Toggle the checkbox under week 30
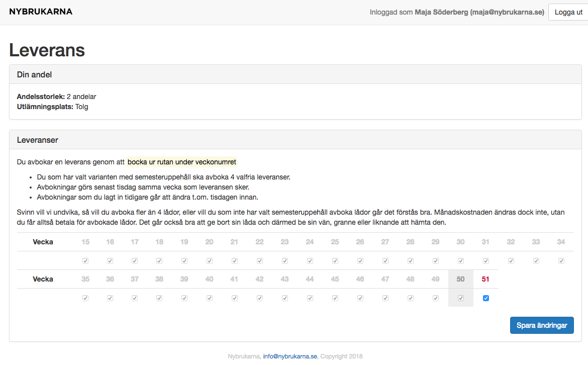Image resolution: width=588 pixels, height=365 pixels. coord(460,261)
